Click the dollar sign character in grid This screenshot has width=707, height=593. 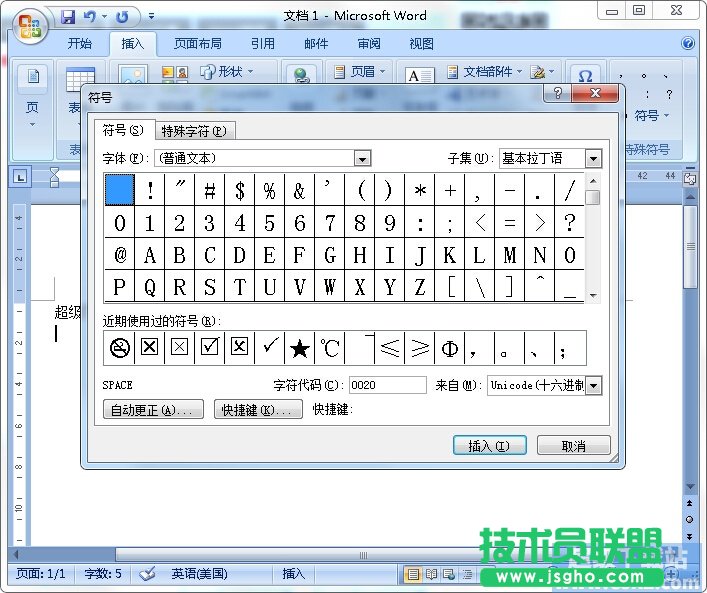(x=240, y=190)
